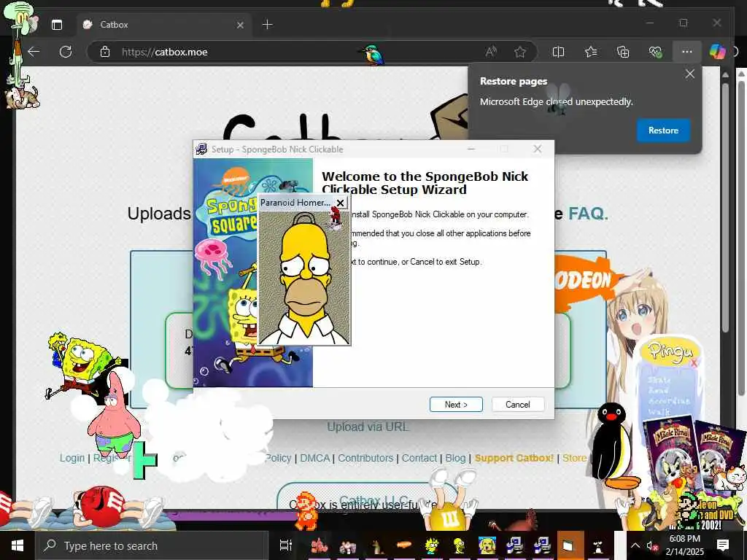The image size is (747, 560).
Task: Close the Pingu menu with red x
Action: tap(694, 363)
